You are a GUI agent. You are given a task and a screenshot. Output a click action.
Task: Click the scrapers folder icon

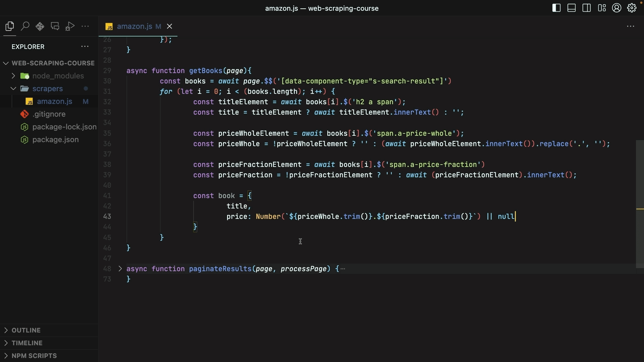click(24, 88)
